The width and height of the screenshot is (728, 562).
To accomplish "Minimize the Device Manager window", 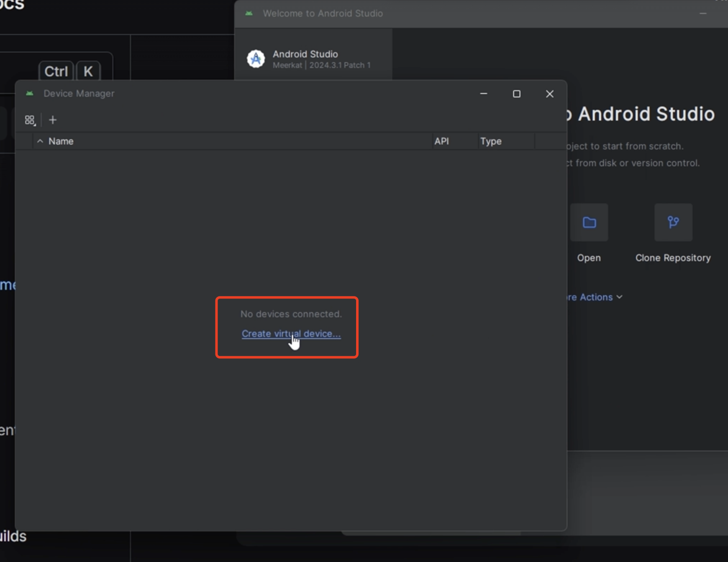I will 484,94.
